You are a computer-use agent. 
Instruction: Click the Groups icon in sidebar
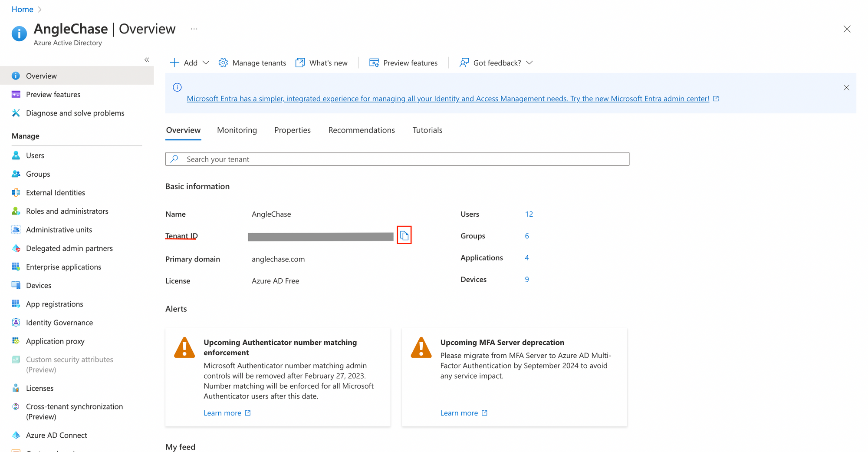point(16,174)
